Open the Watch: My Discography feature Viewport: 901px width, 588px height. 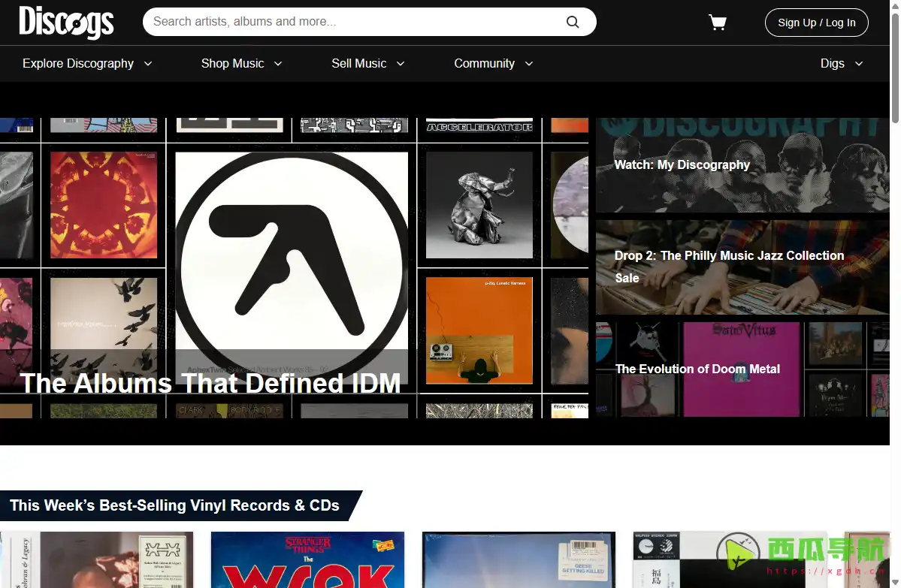[682, 164]
